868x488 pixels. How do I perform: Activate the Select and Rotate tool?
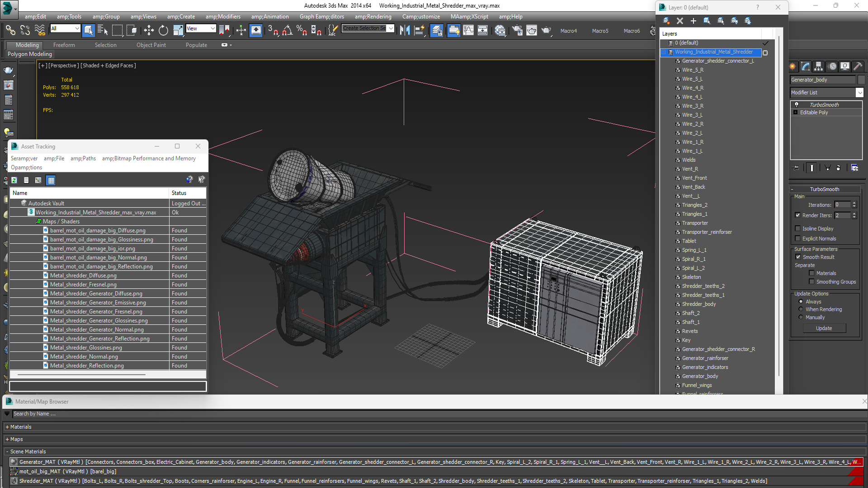(x=163, y=30)
